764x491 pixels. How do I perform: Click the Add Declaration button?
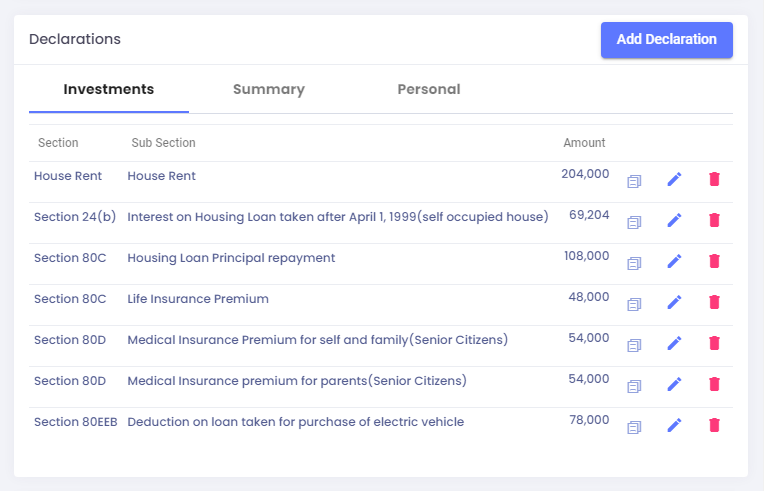point(667,39)
